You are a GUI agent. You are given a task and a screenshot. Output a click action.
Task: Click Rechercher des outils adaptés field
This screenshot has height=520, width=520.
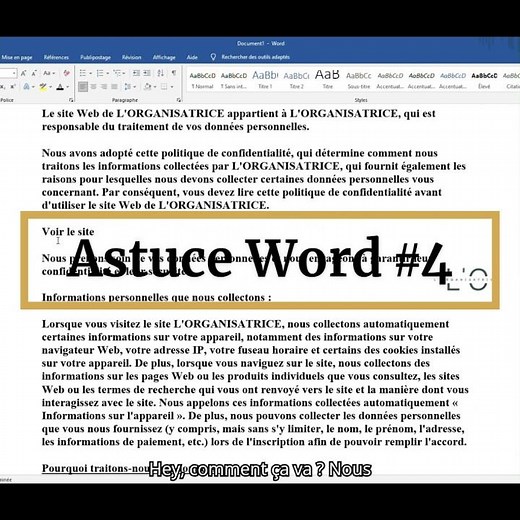pyautogui.click(x=255, y=57)
